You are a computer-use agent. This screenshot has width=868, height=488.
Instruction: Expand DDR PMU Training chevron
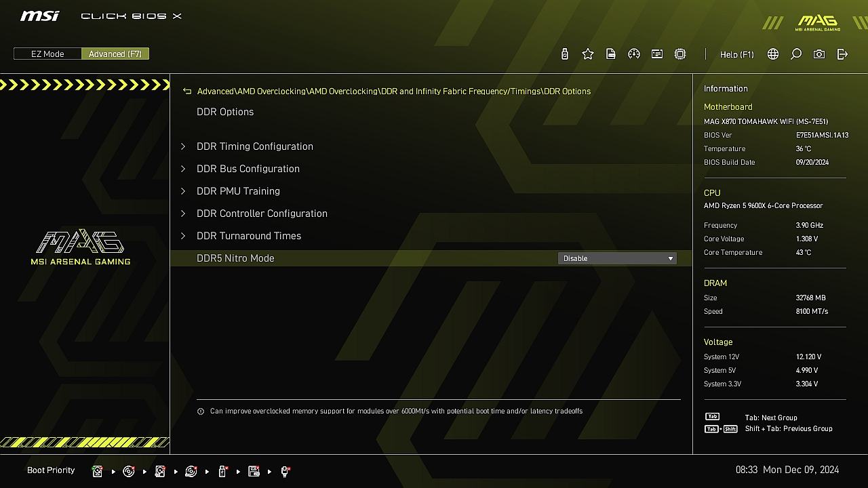[183, 191]
